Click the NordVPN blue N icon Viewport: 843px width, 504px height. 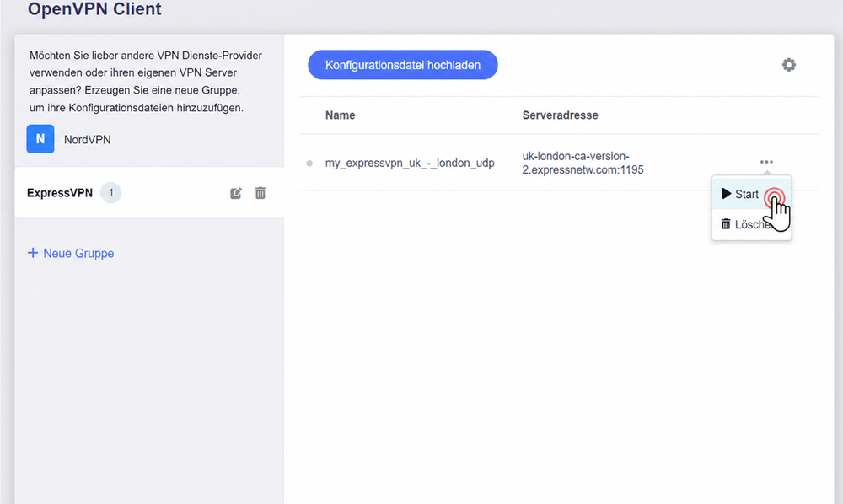[40, 139]
